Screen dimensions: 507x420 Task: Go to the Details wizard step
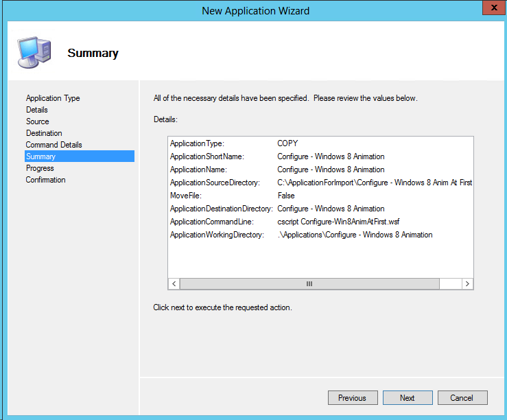[x=37, y=110]
